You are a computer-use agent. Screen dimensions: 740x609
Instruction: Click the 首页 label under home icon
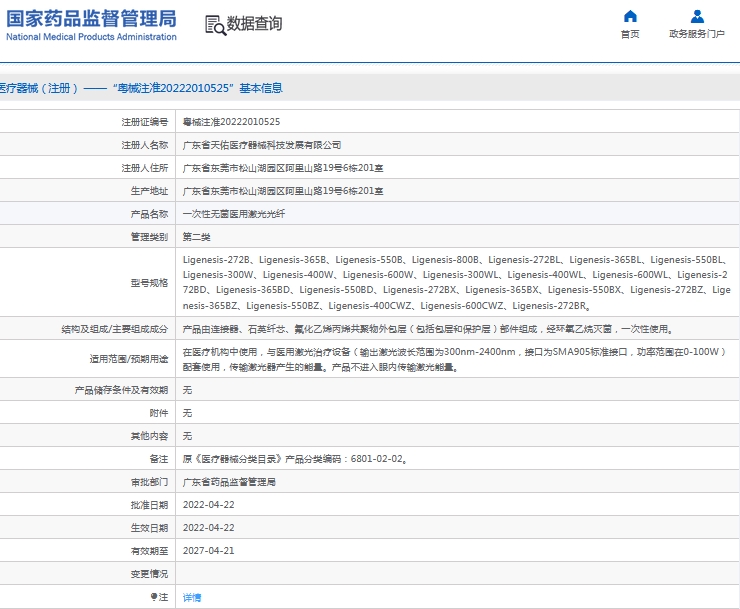click(x=630, y=34)
